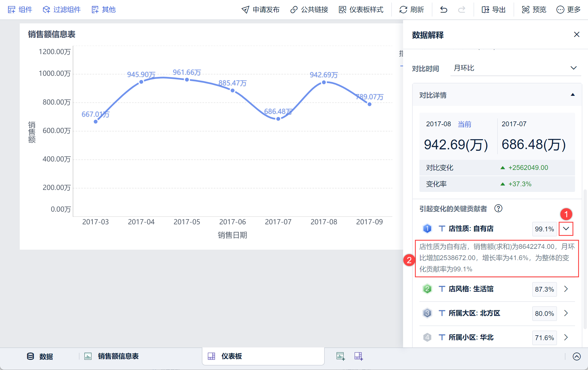Viewport: 588px width, 370px height.
Task: Open the export option
Action: point(494,10)
